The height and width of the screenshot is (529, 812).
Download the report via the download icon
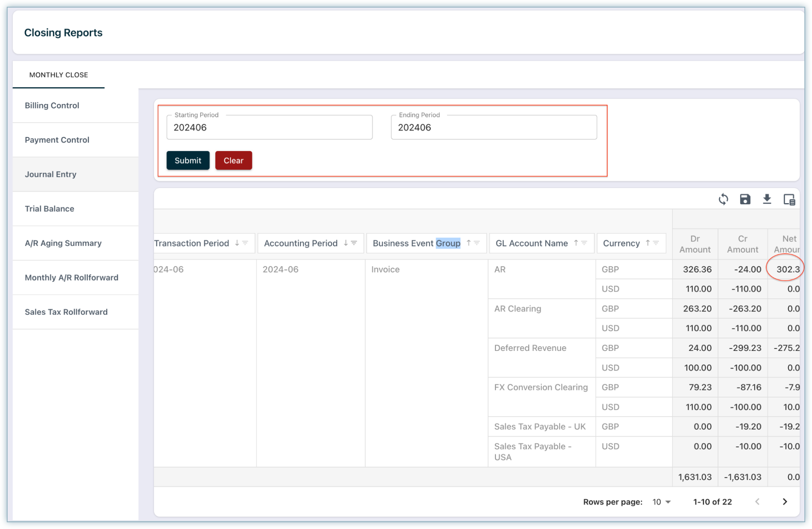[x=767, y=199]
